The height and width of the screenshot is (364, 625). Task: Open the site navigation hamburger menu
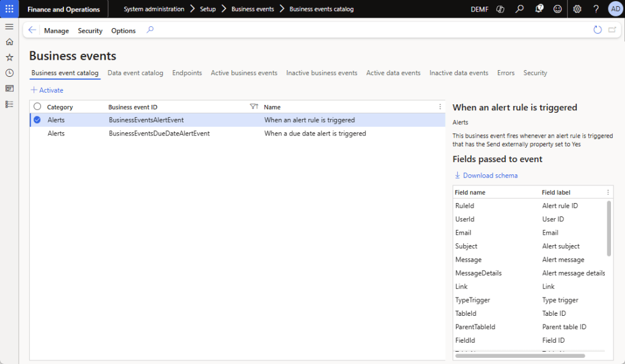pos(9,26)
